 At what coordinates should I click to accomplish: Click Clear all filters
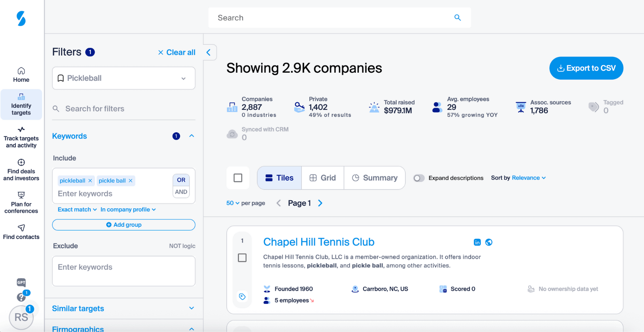[x=177, y=52]
